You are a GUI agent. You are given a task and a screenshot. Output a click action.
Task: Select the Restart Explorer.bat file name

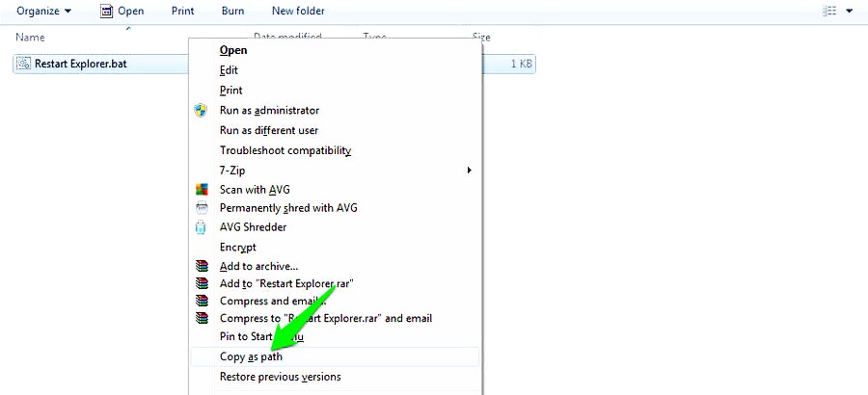click(81, 64)
